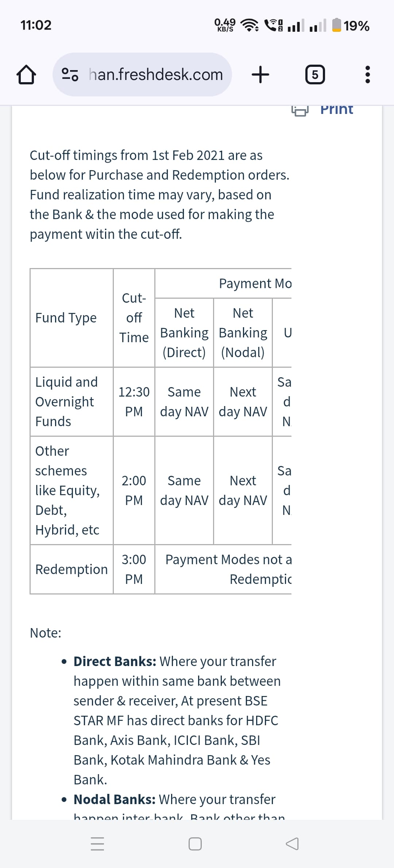Open the tab switcher showing 5 tabs
The width and height of the screenshot is (394, 868).
tap(315, 75)
